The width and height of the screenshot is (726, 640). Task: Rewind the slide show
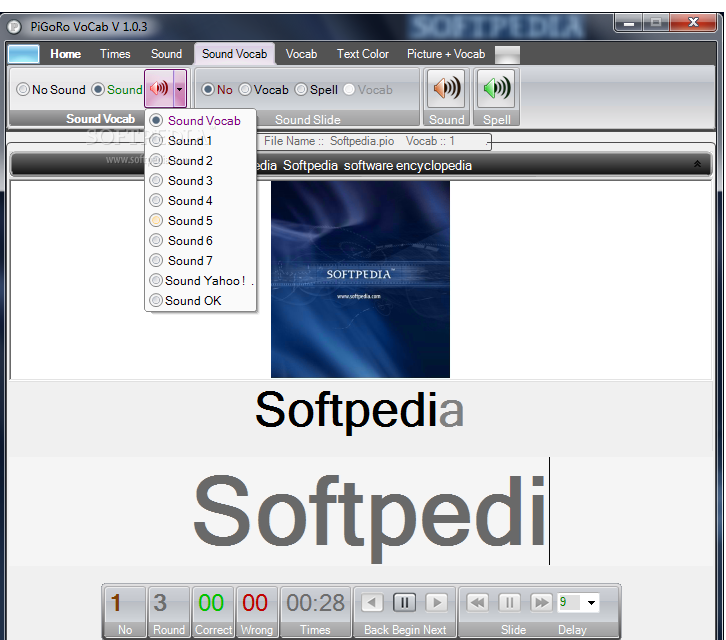[477, 602]
